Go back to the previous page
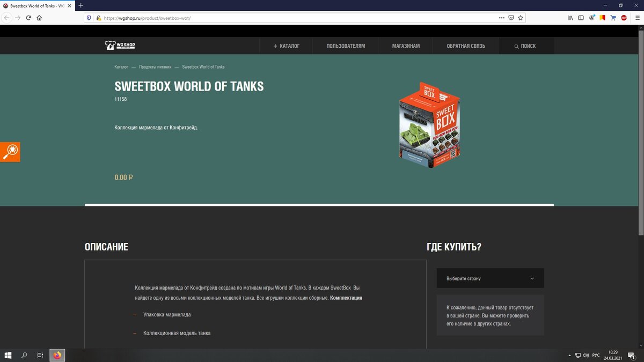Image resolution: width=644 pixels, height=362 pixels. [x=7, y=18]
